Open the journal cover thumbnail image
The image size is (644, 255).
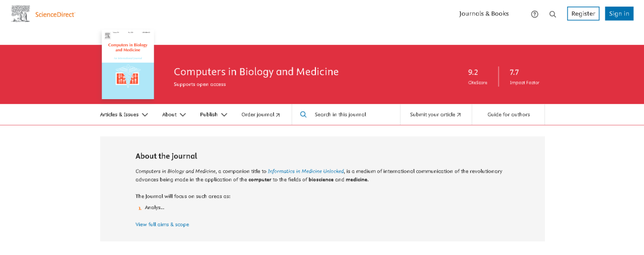[x=128, y=64]
